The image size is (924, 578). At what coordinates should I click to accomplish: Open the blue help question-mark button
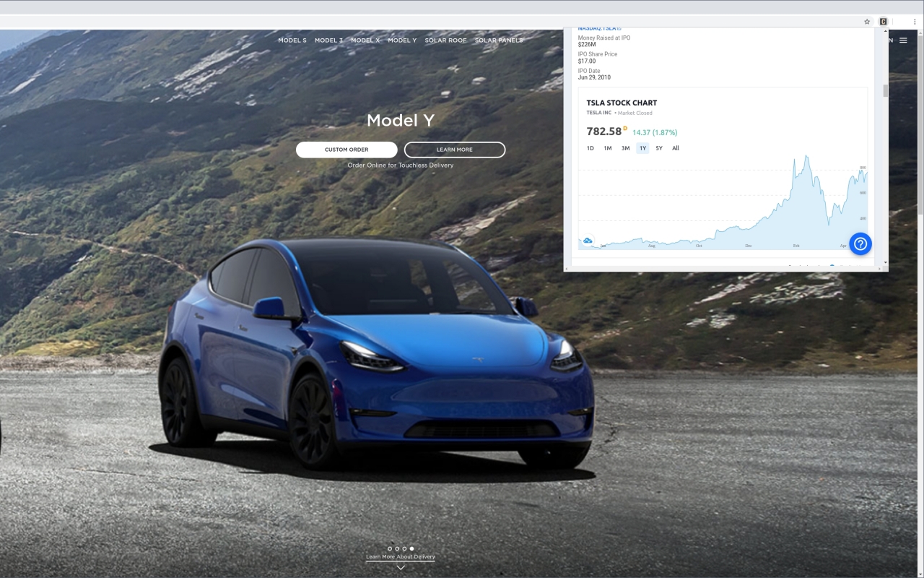click(x=860, y=243)
